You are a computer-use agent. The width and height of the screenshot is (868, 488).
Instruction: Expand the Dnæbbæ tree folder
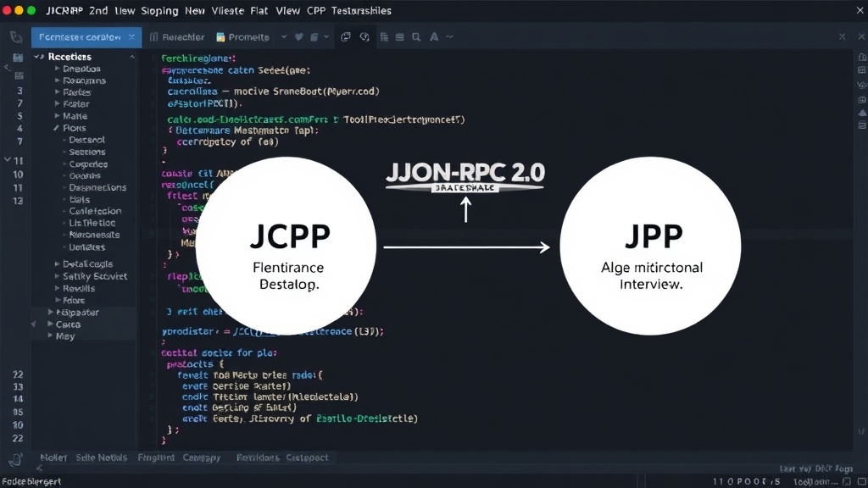(x=57, y=69)
